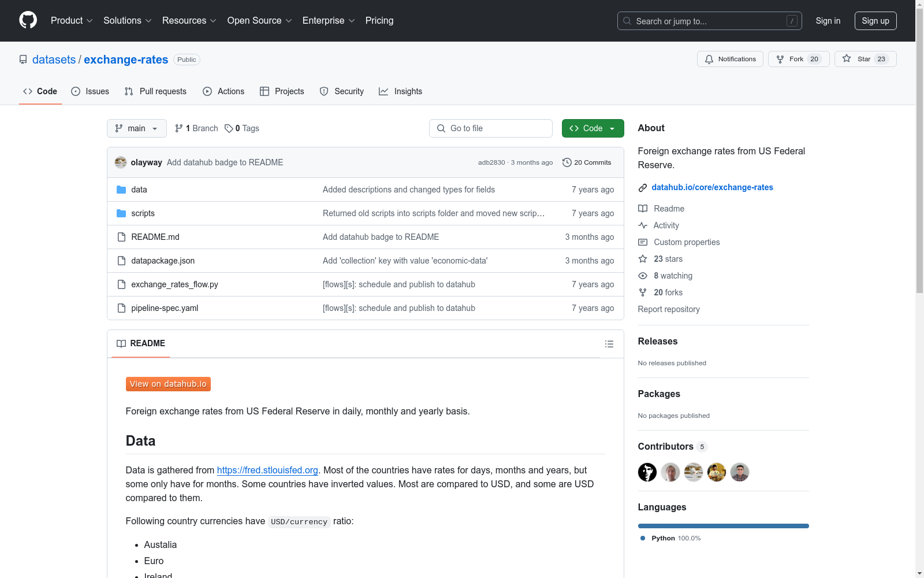Open the Releases heading link
This screenshot has height=578, width=924.
click(x=658, y=341)
